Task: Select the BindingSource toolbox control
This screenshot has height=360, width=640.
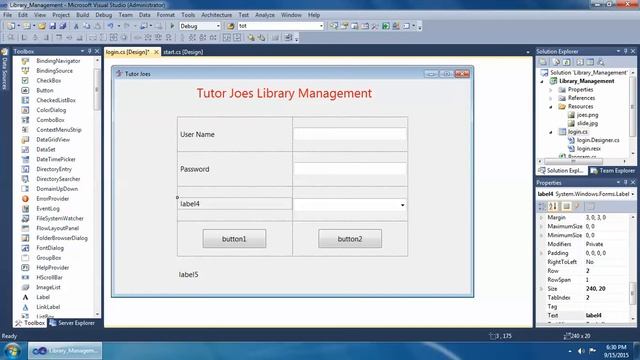Action: 54,71
